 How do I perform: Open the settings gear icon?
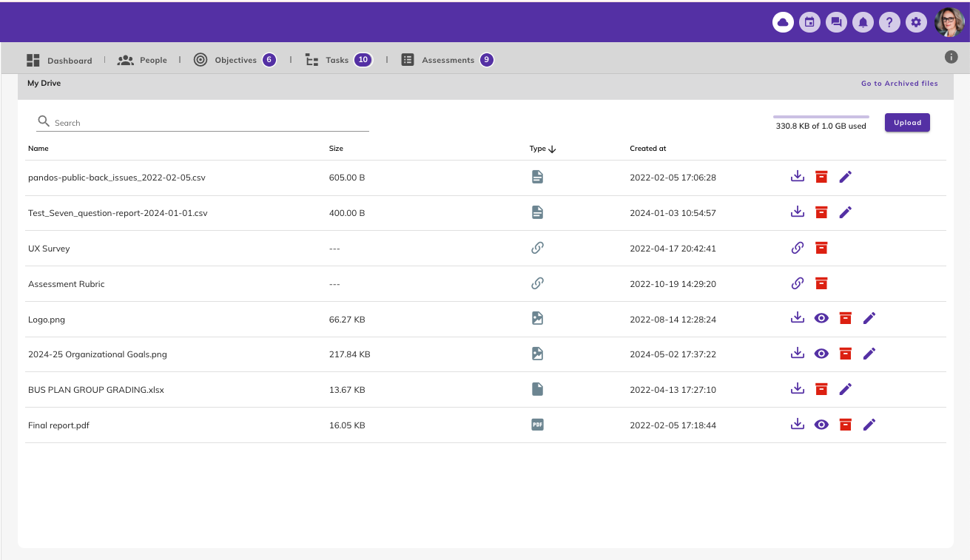[x=916, y=22]
